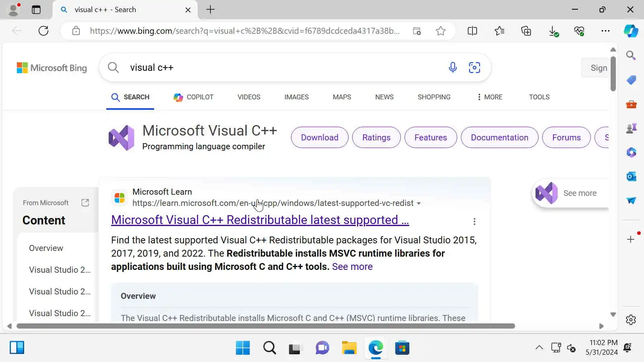
Task: Focus the Bing search input field
Action: pos(282,68)
